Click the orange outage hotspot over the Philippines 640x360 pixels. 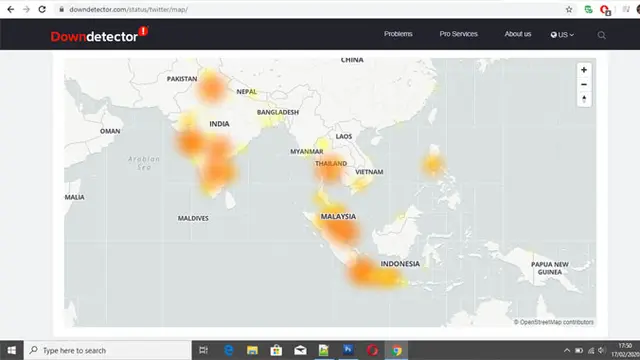[x=432, y=164]
